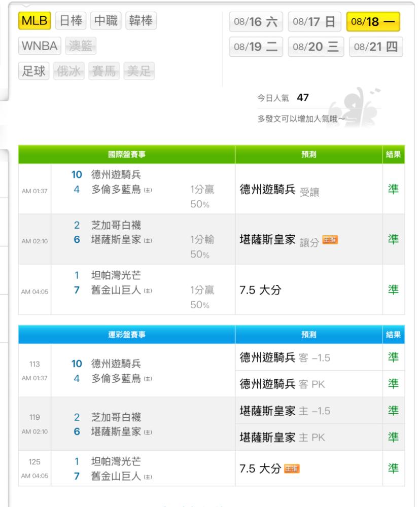Click the 德州遊騎兵 受讓 prediction
The height and width of the screenshot is (507, 420).
279,190
